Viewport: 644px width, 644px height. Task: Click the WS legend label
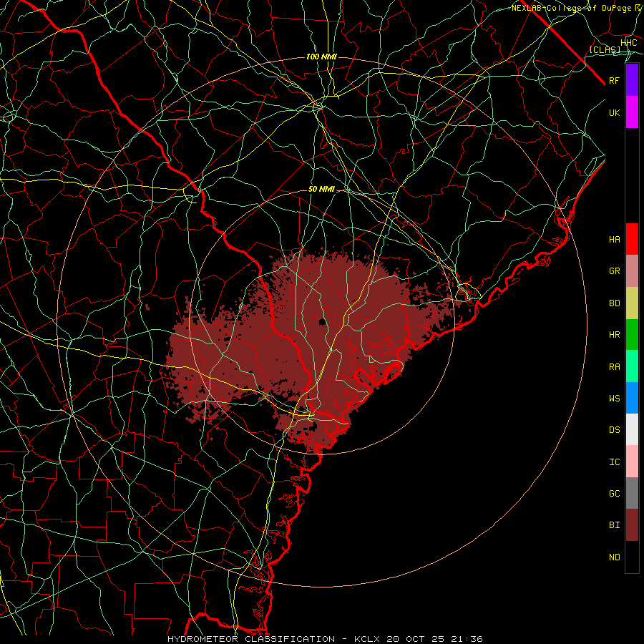[x=615, y=398]
